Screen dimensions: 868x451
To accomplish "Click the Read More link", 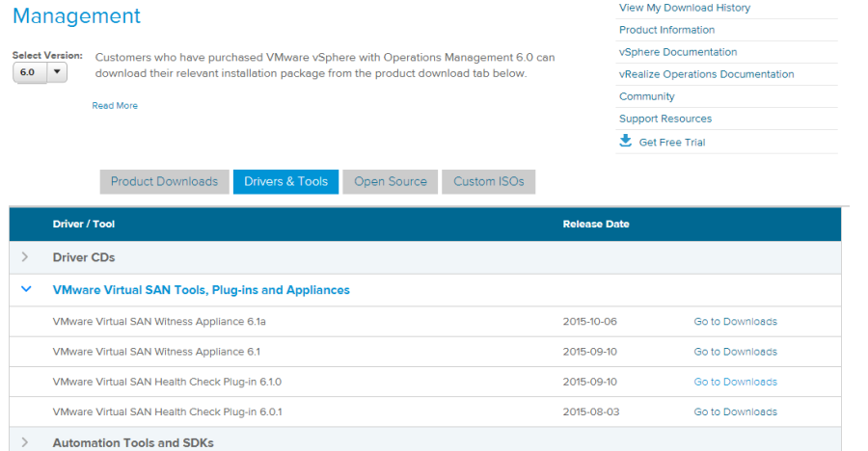I will tap(115, 106).
